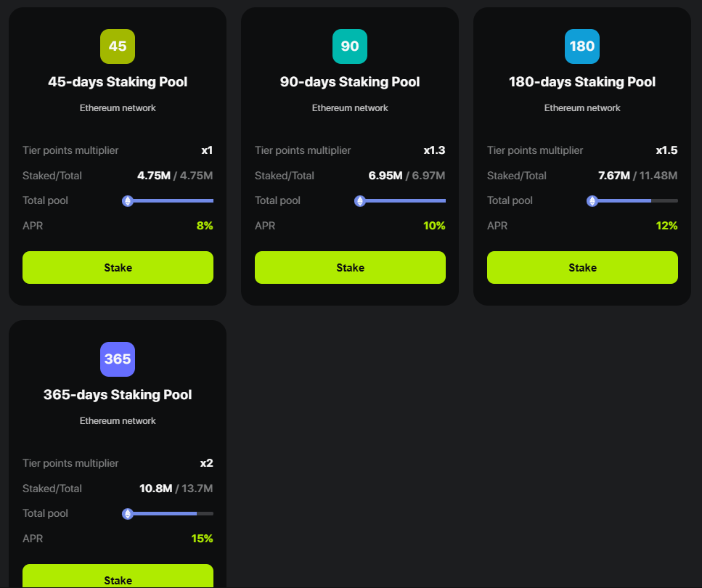Stake in the 45-days Staking Pool
This screenshot has height=588, width=702.
tap(118, 267)
